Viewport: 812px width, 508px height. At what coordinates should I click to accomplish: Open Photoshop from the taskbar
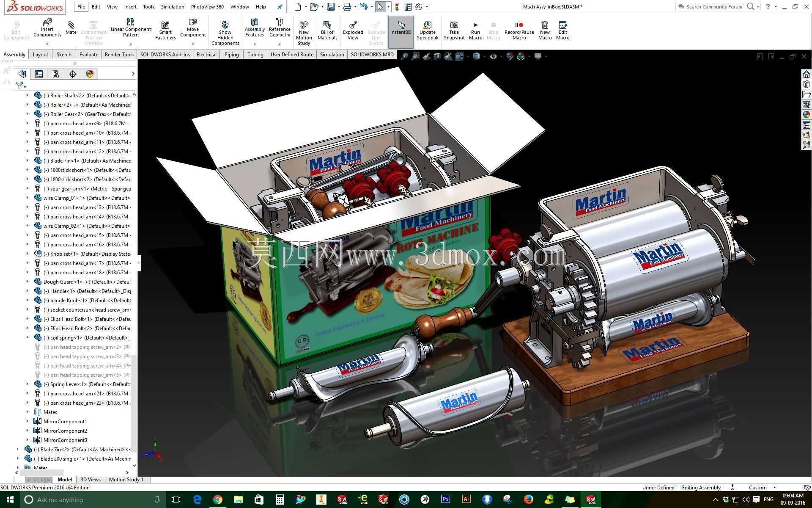click(x=445, y=500)
